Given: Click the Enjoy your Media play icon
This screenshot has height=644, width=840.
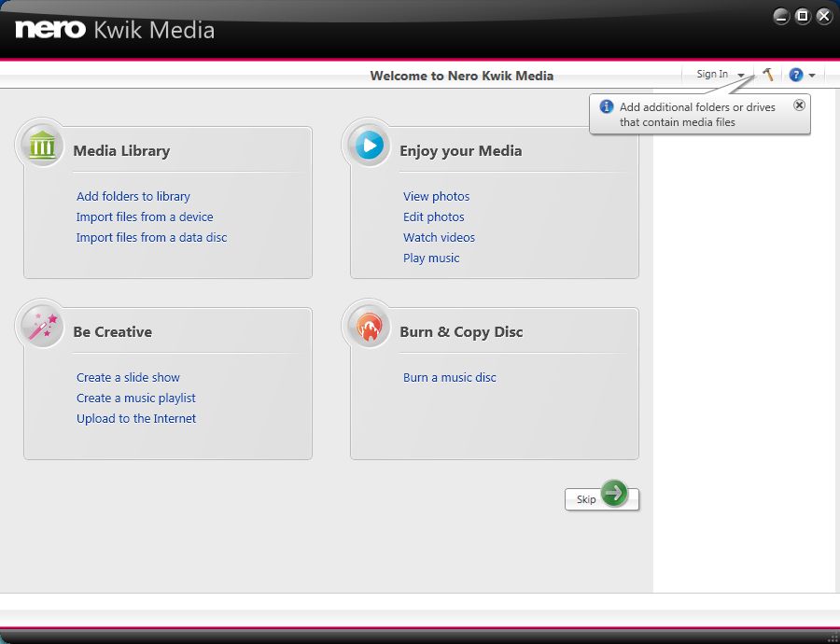Looking at the screenshot, I should (x=370, y=147).
